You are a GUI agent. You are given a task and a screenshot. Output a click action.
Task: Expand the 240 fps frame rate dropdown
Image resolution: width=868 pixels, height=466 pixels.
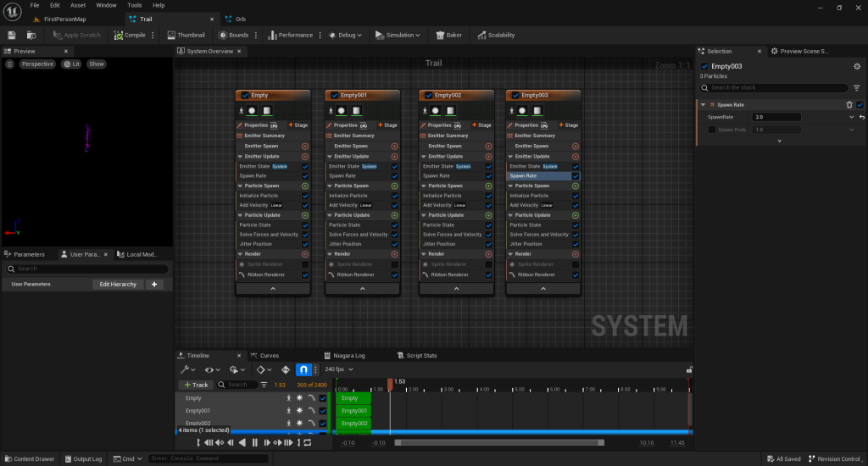tap(339, 369)
